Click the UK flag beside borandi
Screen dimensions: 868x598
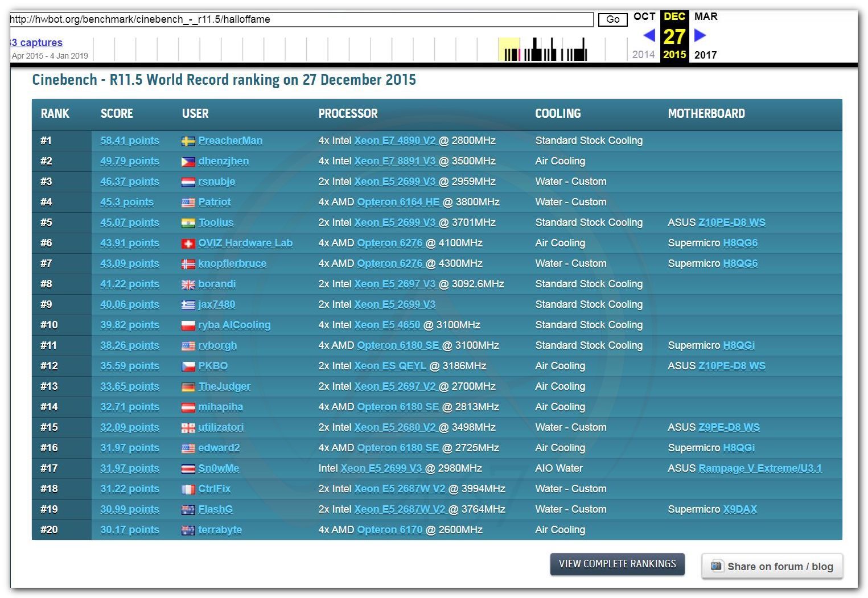pos(188,284)
